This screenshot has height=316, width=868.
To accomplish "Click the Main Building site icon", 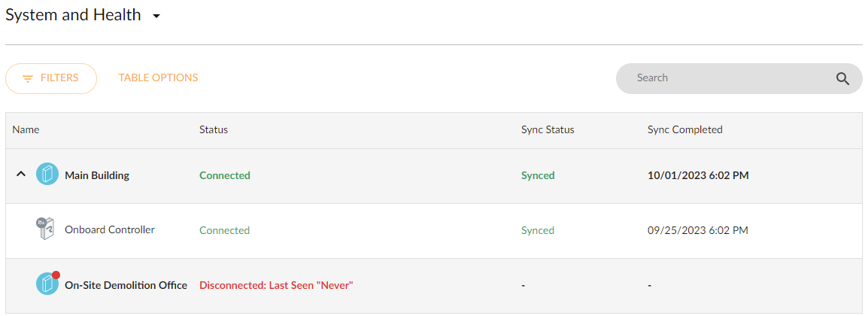I will [47, 175].
